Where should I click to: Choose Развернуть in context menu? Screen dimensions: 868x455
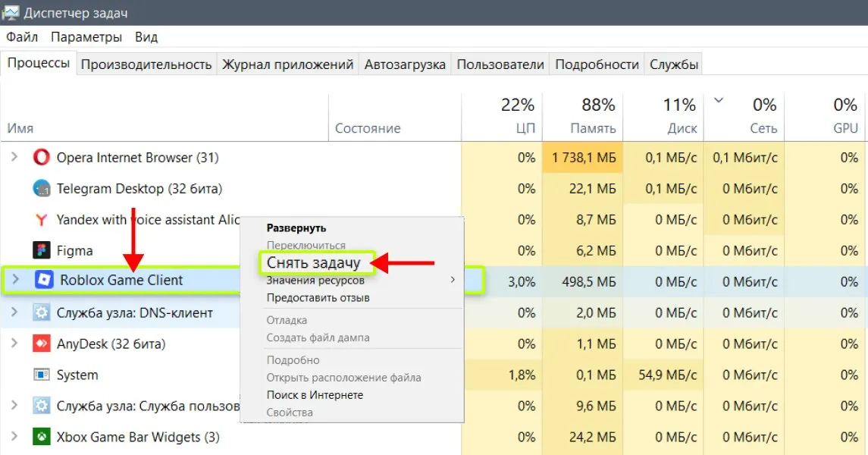pyautogui.click(x=296, y=228)
